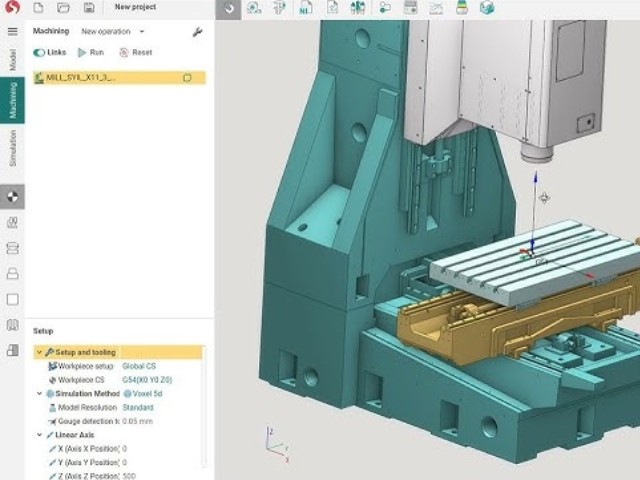Open the New operation dropdown
Screen dimensions: 640x480
coord(113,31)
